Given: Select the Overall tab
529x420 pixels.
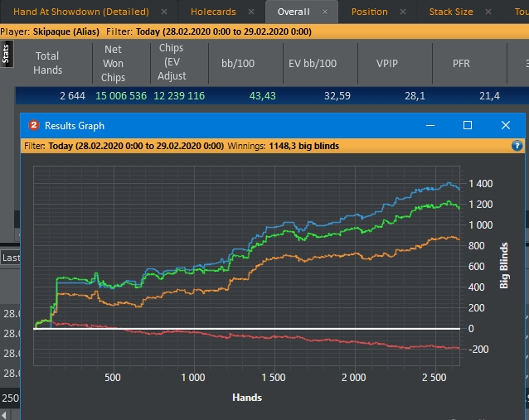Looking at the screenshot, I should click(x=294, y=12).
